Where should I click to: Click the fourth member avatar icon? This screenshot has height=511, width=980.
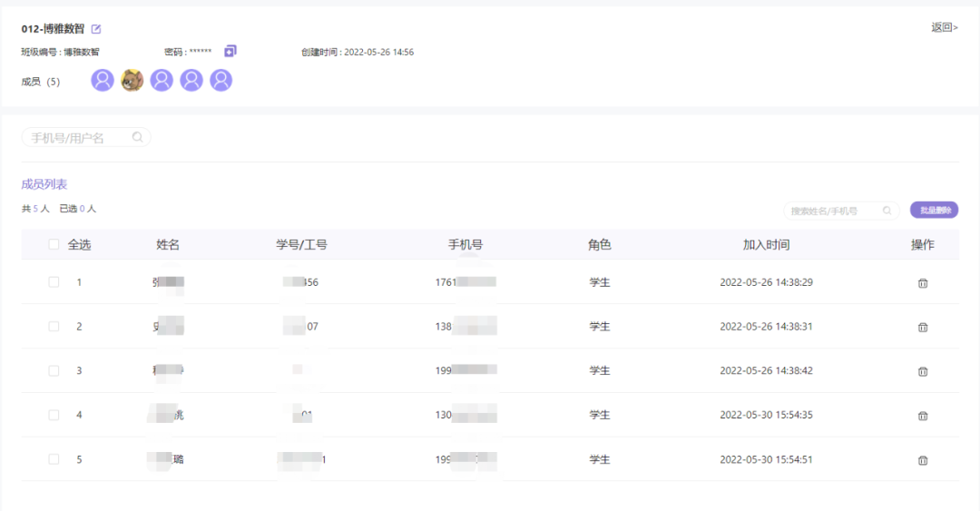[191, 80]
